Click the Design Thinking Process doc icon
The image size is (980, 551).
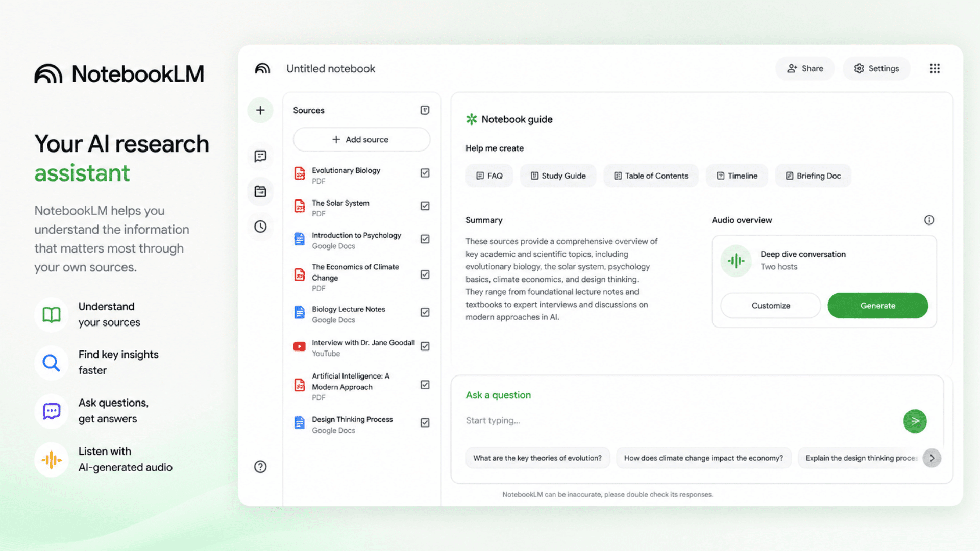point(300,422)
